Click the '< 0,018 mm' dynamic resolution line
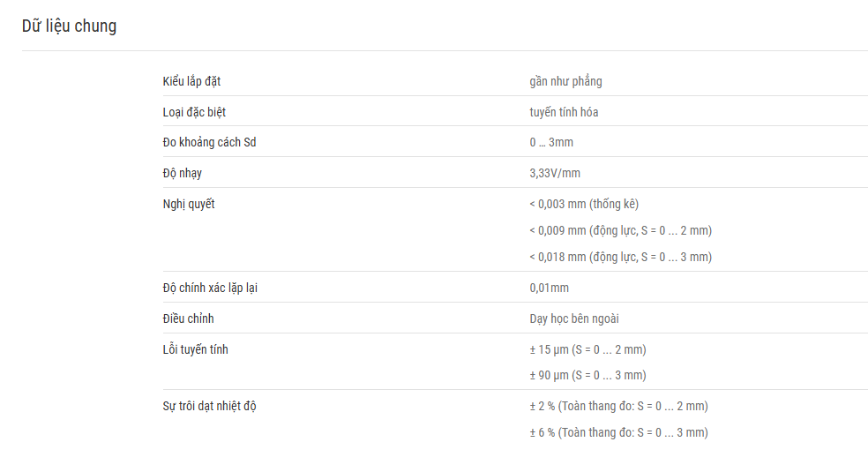Screen dimensions: 868x457 click(620, 257)
